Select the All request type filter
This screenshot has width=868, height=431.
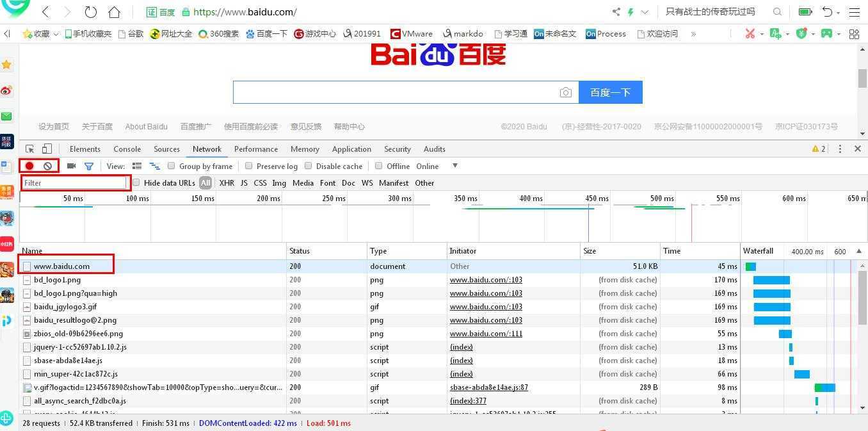[205, 183]
